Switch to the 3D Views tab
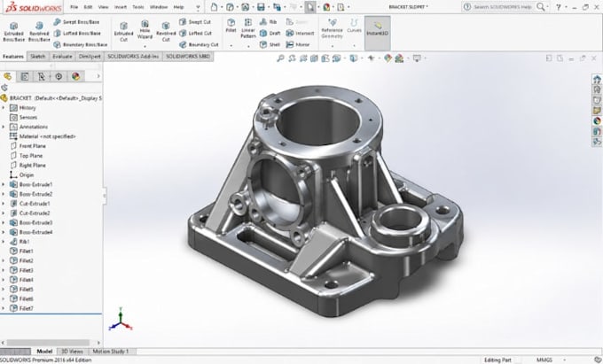603x364 pixels. pos(73,352)
